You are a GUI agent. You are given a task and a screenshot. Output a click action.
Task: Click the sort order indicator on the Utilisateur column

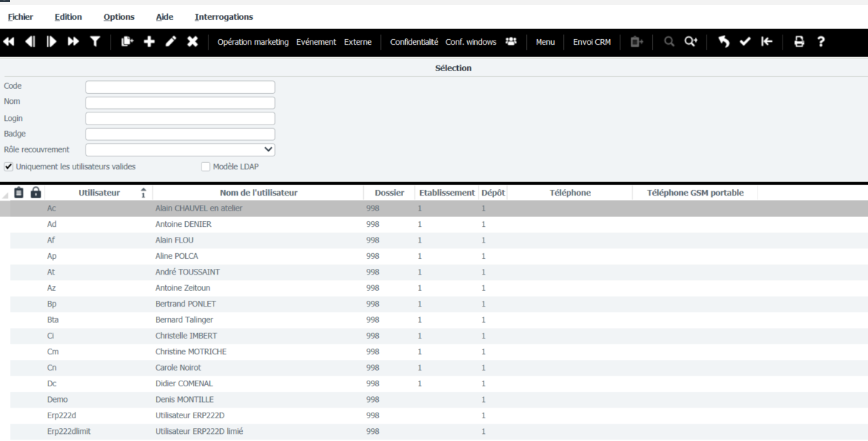pos(143,193)
